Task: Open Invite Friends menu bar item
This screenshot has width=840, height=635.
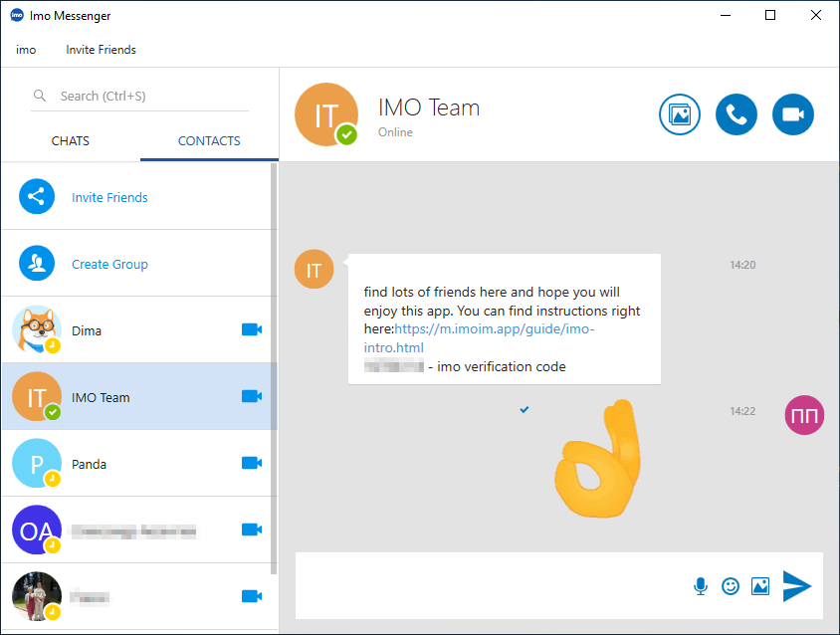Action: click(x=101, y=50)
